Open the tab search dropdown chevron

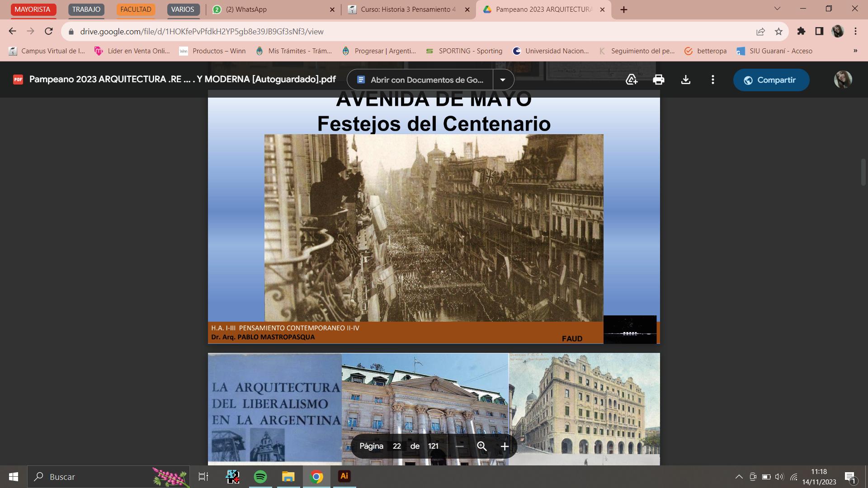click(777, 9)
